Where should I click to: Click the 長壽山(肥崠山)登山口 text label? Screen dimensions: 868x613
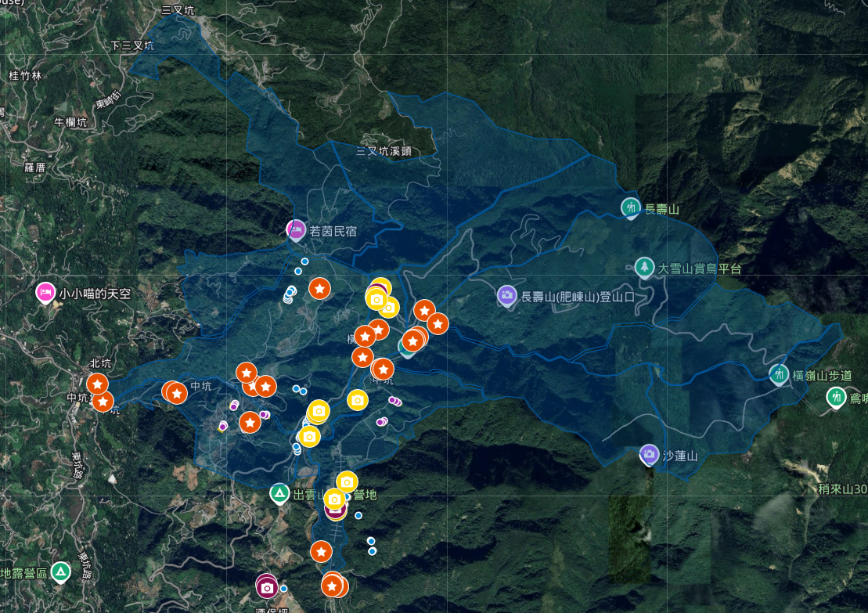[576, 297]
